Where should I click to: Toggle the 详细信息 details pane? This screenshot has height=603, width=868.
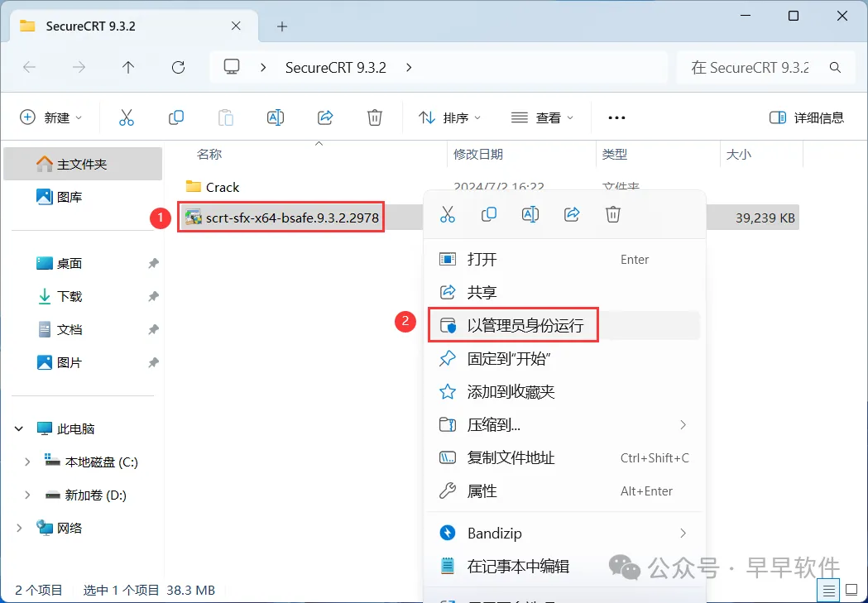pyautogui.click(x=807, y=117)
